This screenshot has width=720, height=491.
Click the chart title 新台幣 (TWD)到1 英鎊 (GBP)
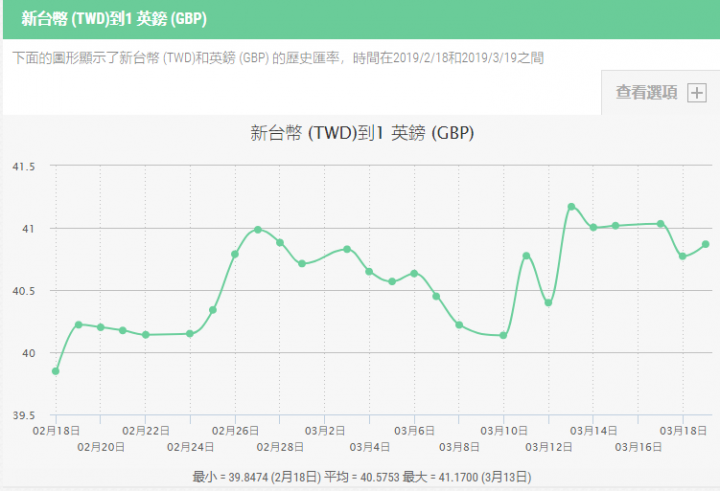[362, 133]
